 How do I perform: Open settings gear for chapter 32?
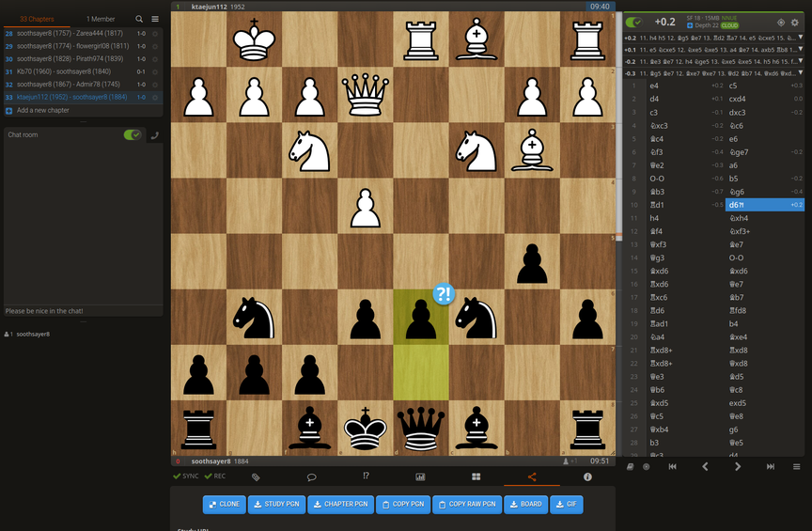pos(155,85)
